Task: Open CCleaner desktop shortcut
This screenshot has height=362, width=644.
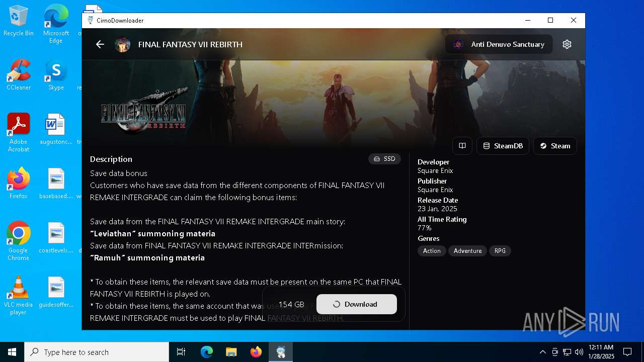Action: [19, 75]
